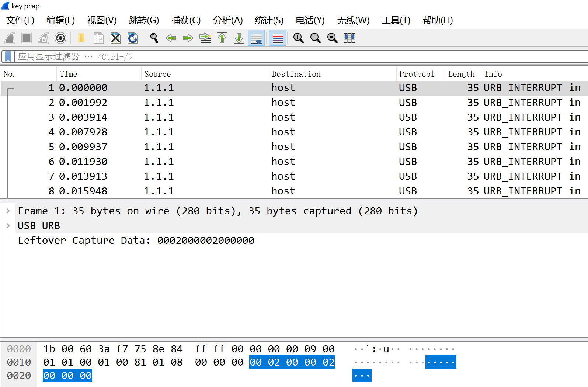Expand the USB URB tree row
The height and width of the screenshot is (387, 588).
coord(8,226)
